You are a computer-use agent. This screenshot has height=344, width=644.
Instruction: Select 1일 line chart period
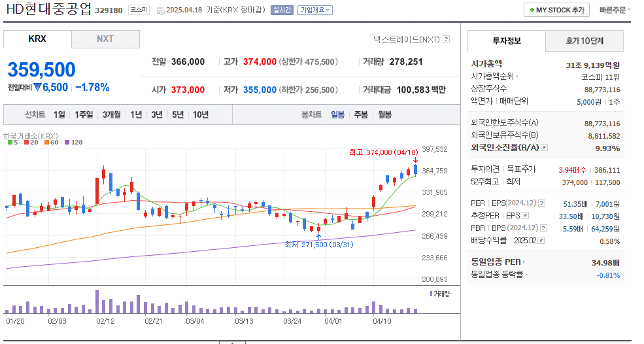coord(59,114)
